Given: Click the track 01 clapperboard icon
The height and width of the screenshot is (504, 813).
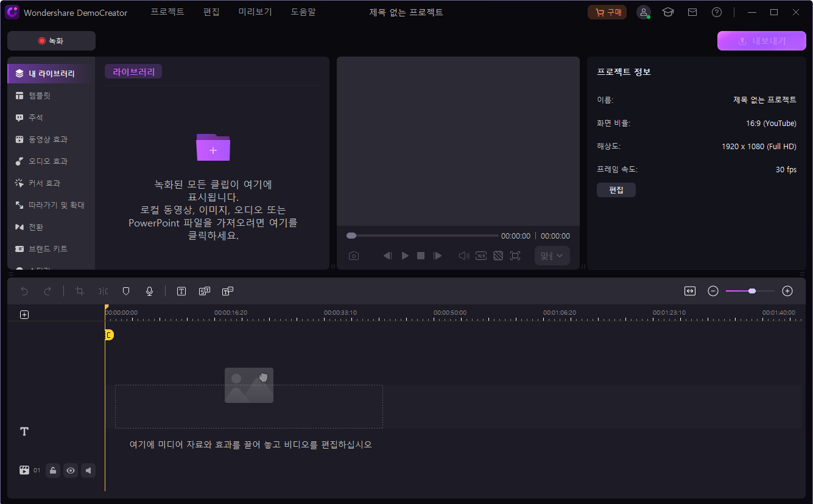Looking at the screenshot, I should tap(24, 470).
